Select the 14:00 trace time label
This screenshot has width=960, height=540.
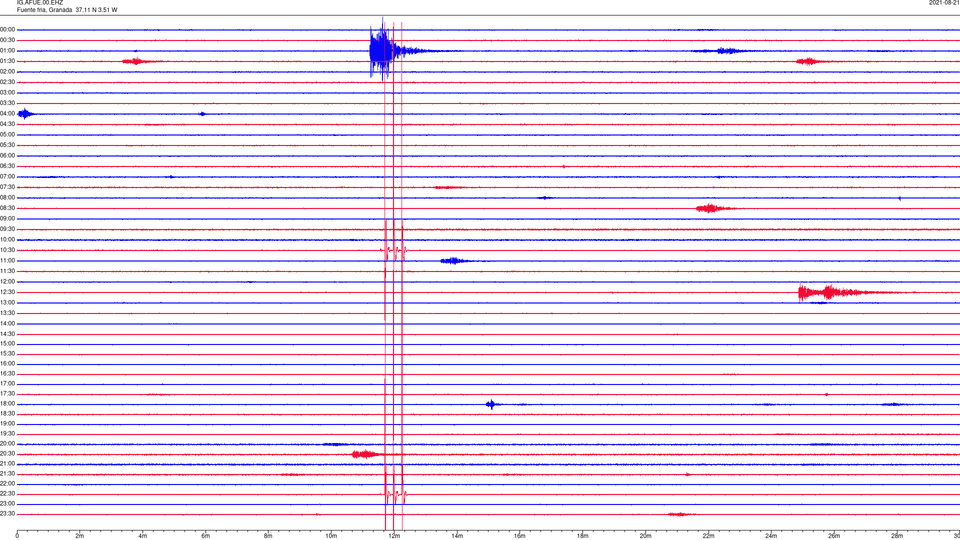8,324
